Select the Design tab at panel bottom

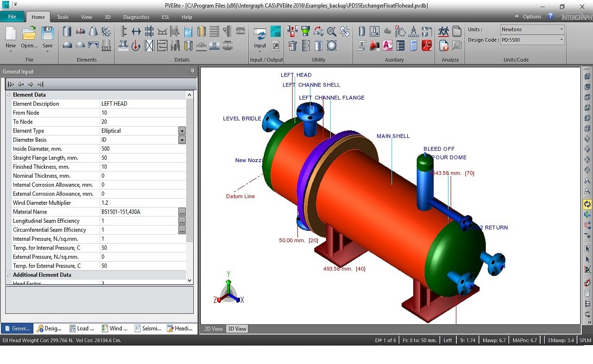(x=49, y=328)
